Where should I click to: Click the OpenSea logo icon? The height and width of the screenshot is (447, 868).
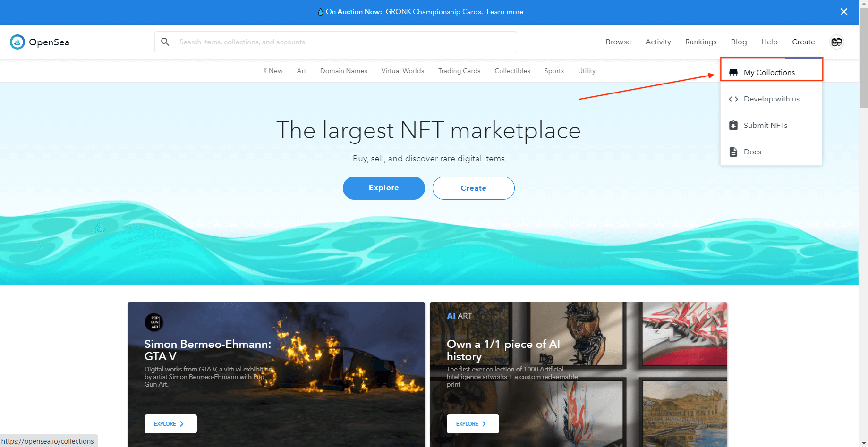pos(17,42)
